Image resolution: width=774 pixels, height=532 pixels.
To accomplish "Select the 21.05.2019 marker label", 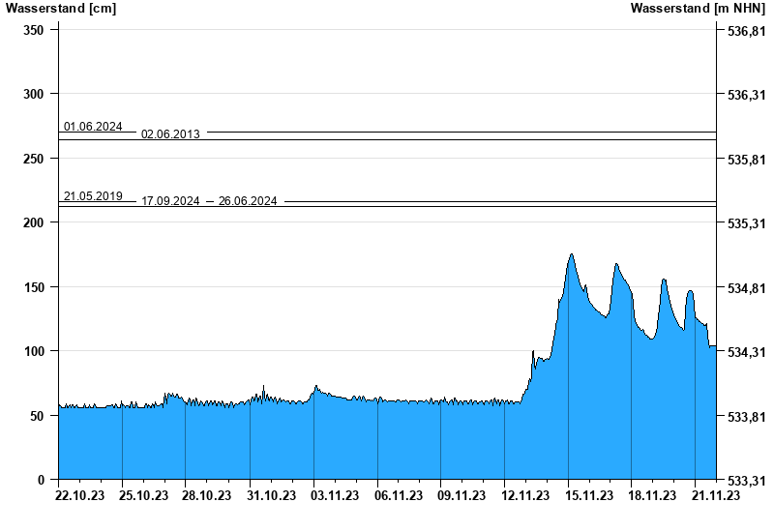I will (93, 196).
